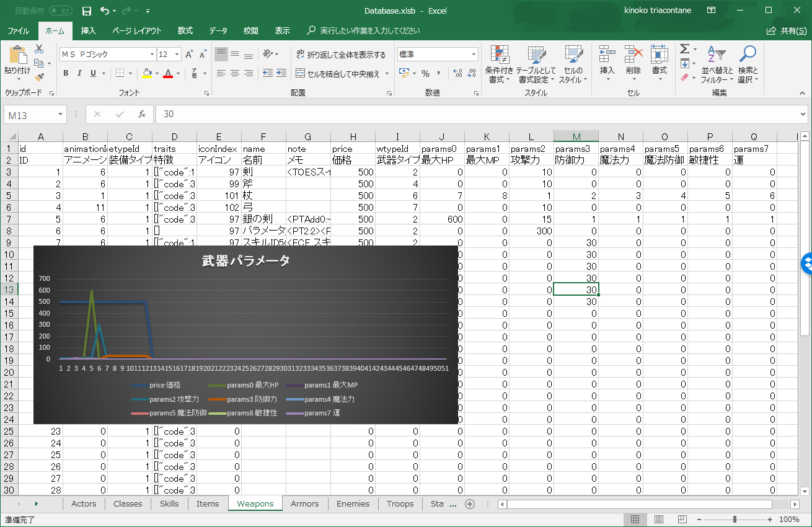Open Find and Select magnifier
Viewport: 812px width, 527px height.
click(x=748, y=64)
